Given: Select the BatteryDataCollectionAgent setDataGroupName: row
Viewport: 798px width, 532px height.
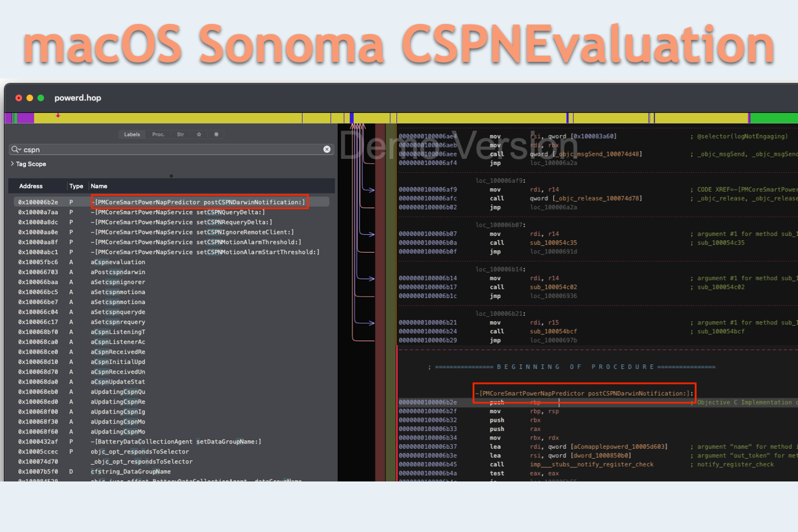Looking at the screenshot, I should [x=172, y=442].
